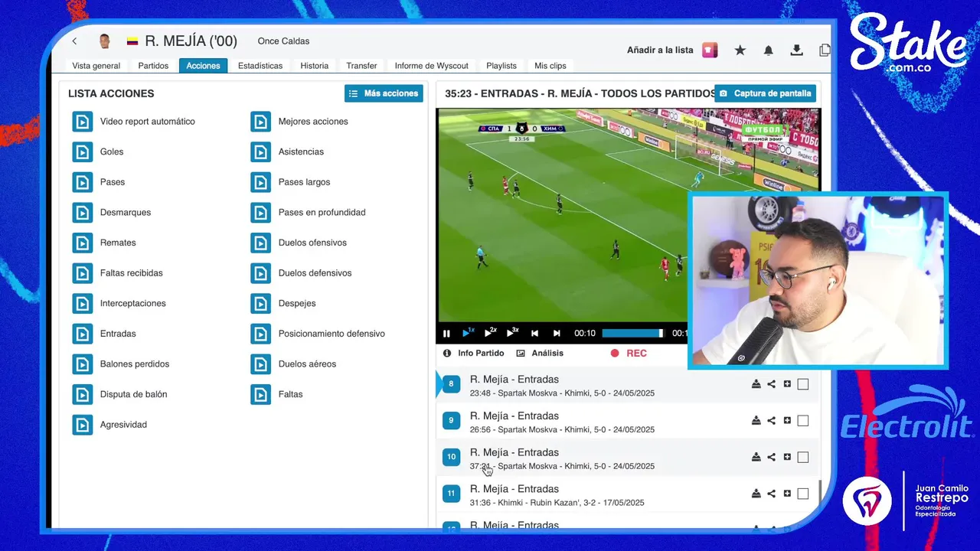Play the Interceptaciones icon
The image size is (980, 551).
click(82, 303)
